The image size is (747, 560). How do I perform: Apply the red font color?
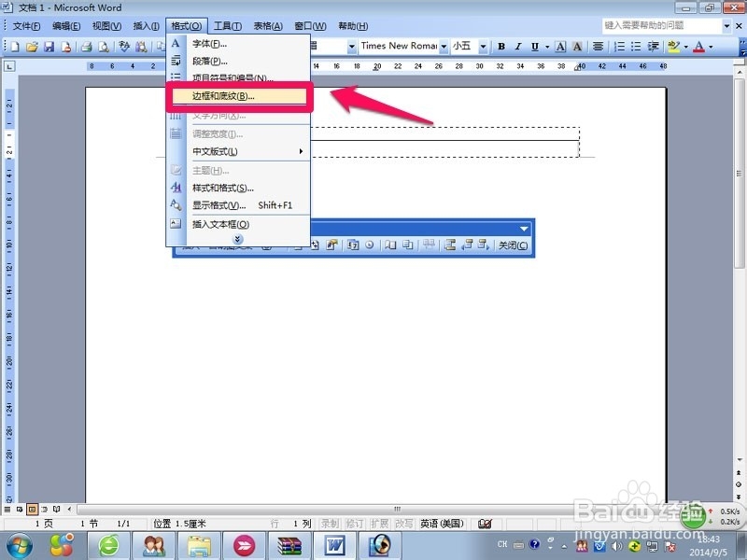coord(698,46)
